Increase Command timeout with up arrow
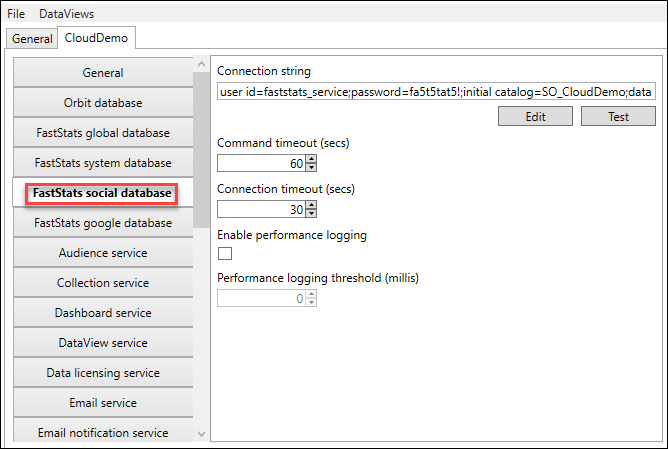 (x=311, y=159)
